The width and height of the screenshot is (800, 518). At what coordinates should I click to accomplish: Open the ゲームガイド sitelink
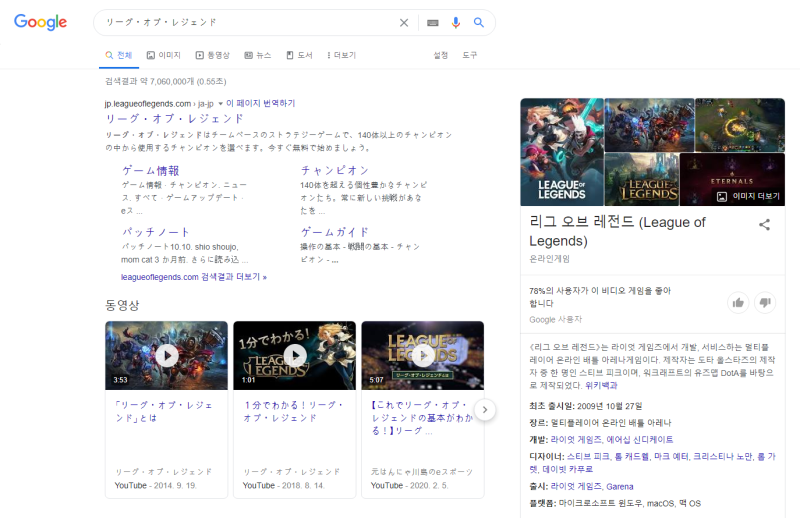pyautogui.click(x=335, y=232)
